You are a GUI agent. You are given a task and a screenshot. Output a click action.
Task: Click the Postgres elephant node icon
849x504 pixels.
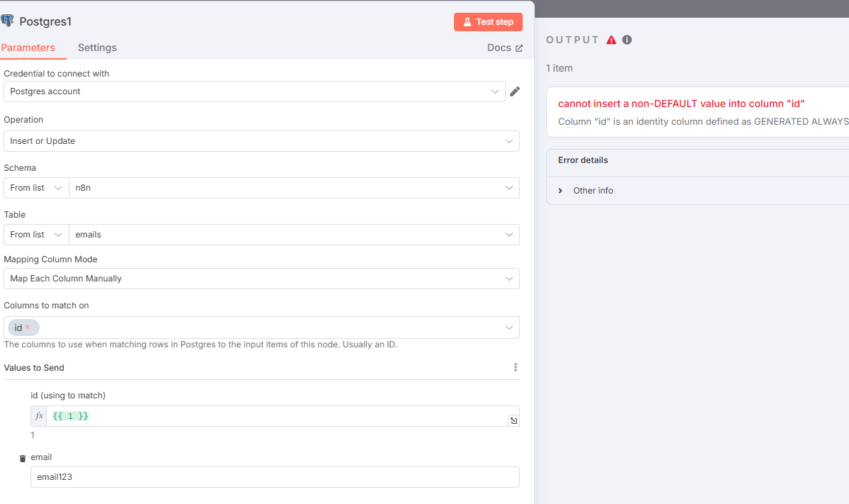pos(7,21)
